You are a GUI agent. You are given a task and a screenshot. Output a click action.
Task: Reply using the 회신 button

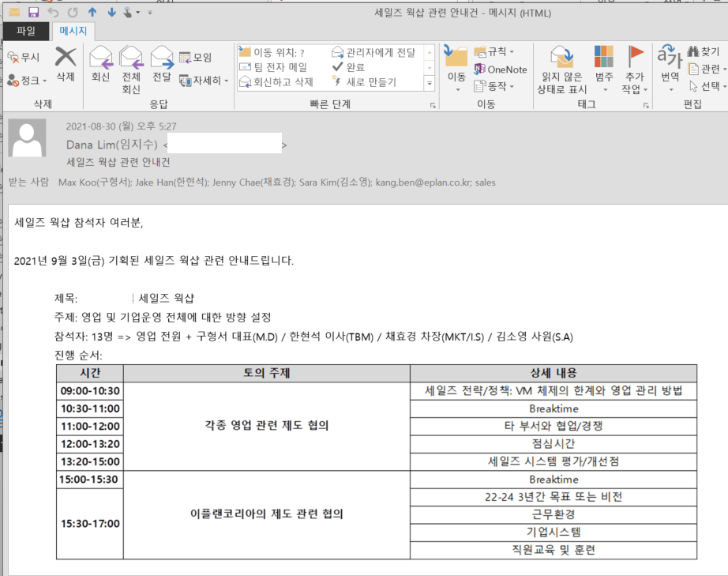[101, 64]
